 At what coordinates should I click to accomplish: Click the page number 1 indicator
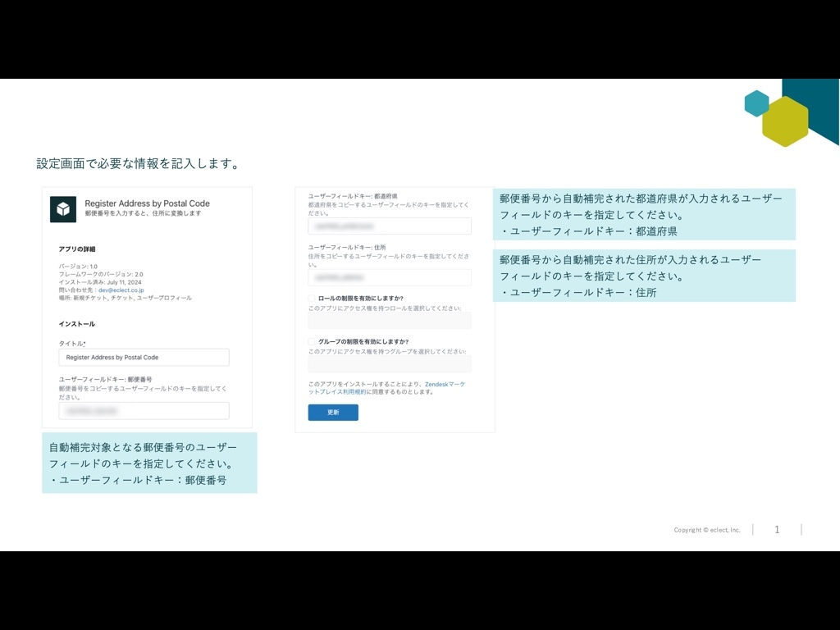[777, 530]
